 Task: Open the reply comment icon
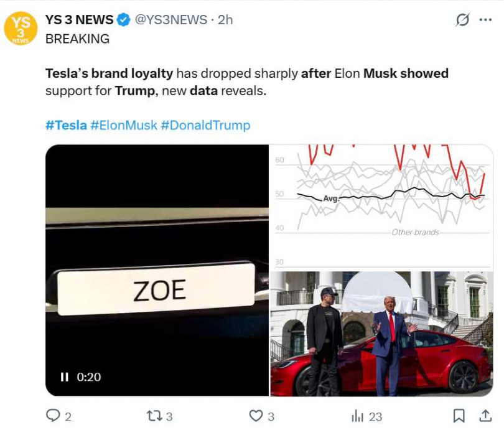tap(53, 416)
